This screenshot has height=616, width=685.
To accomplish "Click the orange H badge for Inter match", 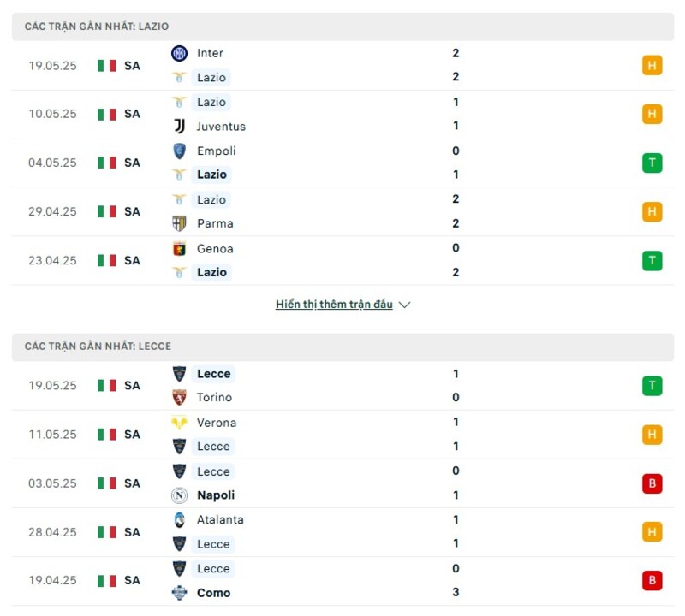I will 652,64.
